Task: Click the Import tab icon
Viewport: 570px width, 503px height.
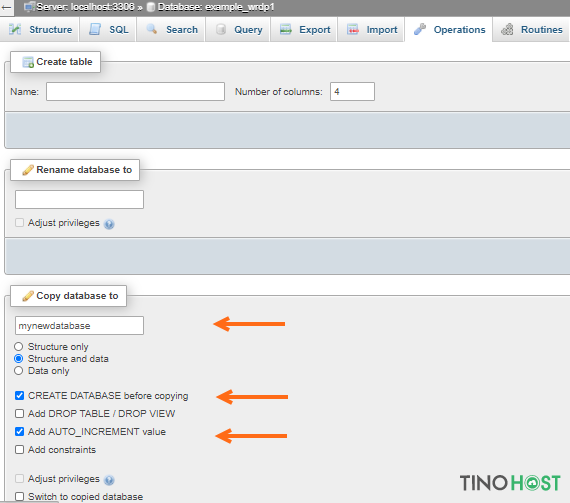Action: click(x=353, y=29)
